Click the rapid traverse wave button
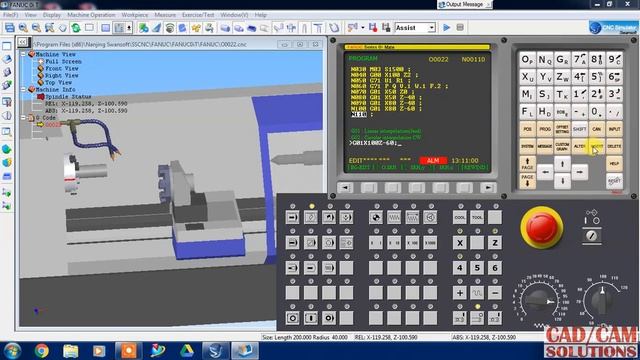Viewport: 640px width, 360px height. tap(477, 293)
